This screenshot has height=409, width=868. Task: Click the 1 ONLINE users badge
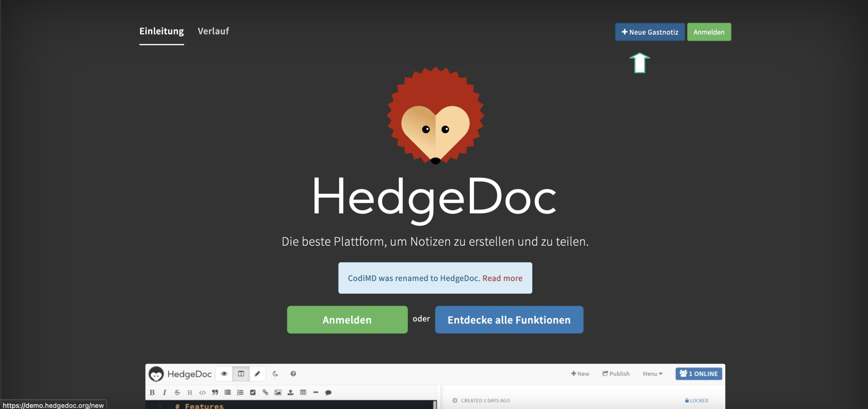click(698, 374)
